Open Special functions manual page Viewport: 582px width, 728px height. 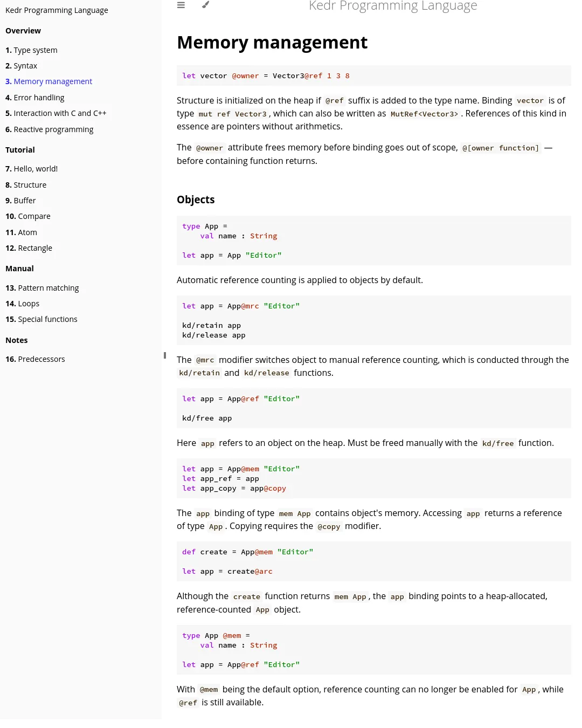[x=41, y=319]
